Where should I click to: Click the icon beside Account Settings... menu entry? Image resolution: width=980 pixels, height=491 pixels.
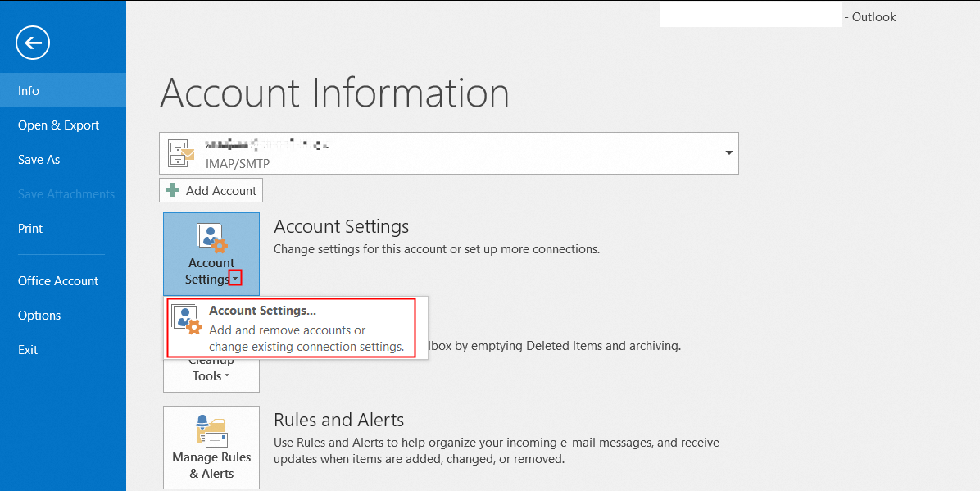(187, 320)
